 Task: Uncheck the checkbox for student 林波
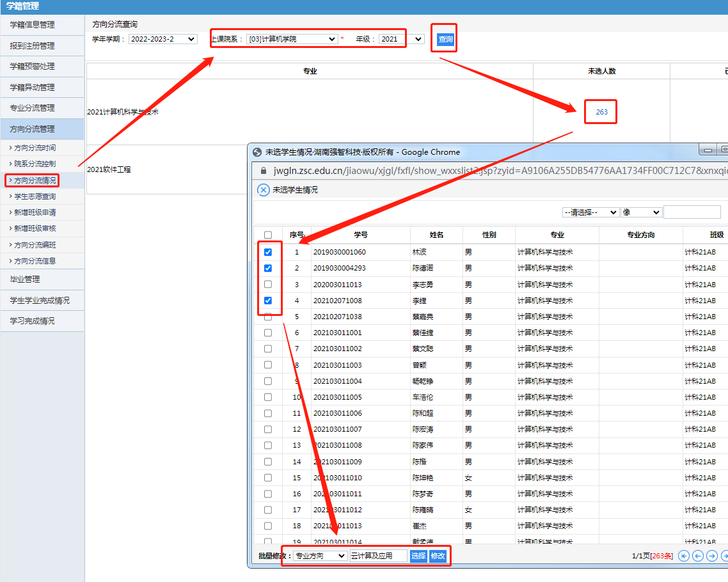coord(268,252)
